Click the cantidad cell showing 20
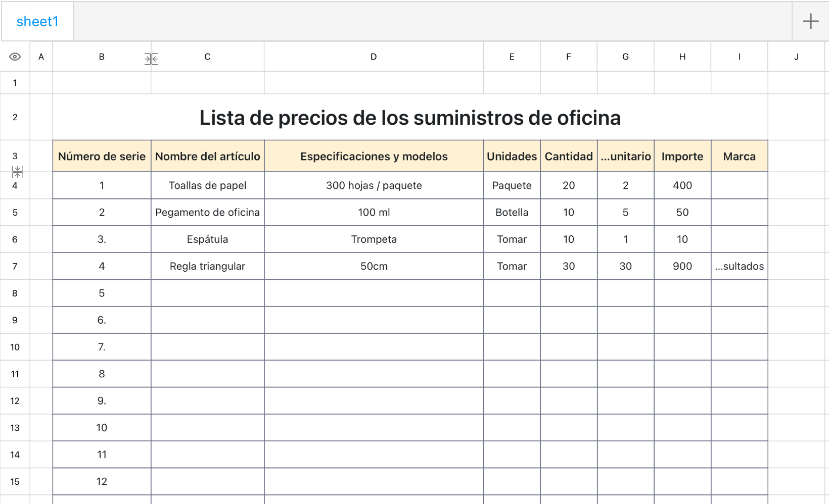 click(x=569, y=185)
